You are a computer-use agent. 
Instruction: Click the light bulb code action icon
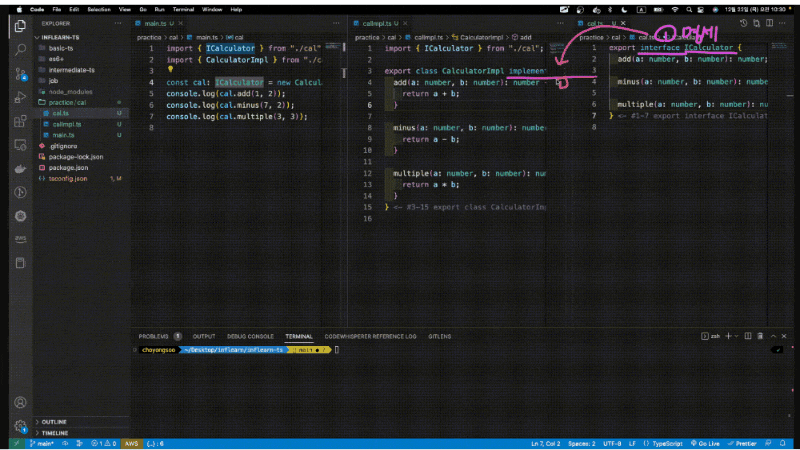click(170, 70)
